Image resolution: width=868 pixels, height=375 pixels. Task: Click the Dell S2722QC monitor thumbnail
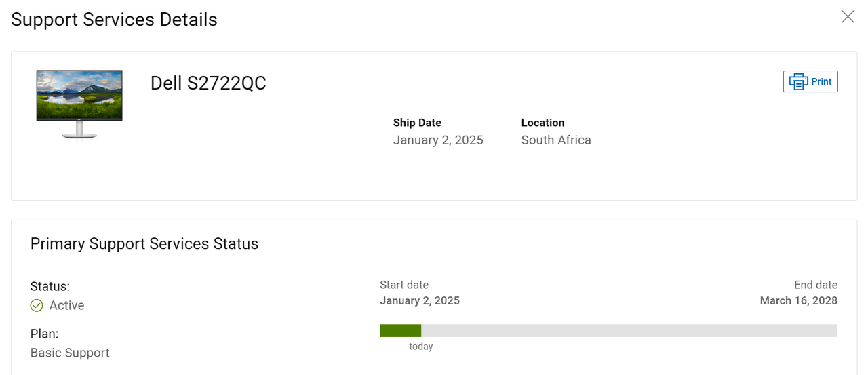79,104
